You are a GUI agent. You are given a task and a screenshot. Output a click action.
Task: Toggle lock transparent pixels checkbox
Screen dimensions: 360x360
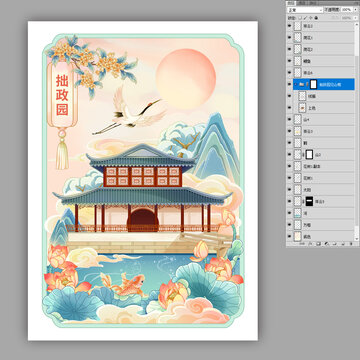(300, 18)
